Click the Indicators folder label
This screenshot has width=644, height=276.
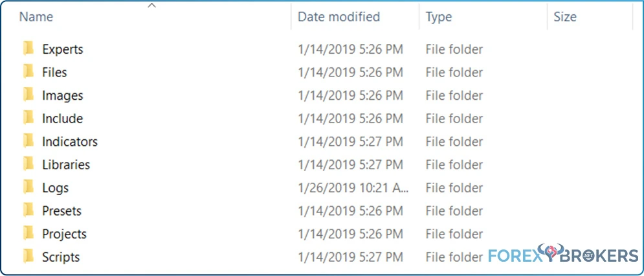pyautogui.click(x=70, y=141)
